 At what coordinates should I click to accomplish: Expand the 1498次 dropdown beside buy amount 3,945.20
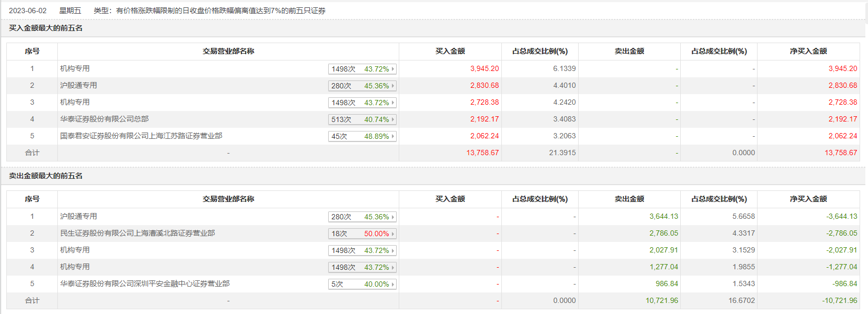click(x=362, y=69)
